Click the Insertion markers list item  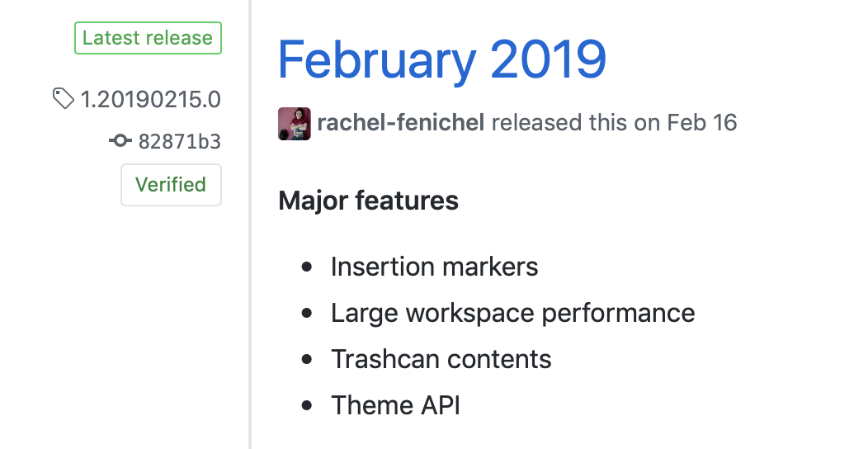(434, 267)
